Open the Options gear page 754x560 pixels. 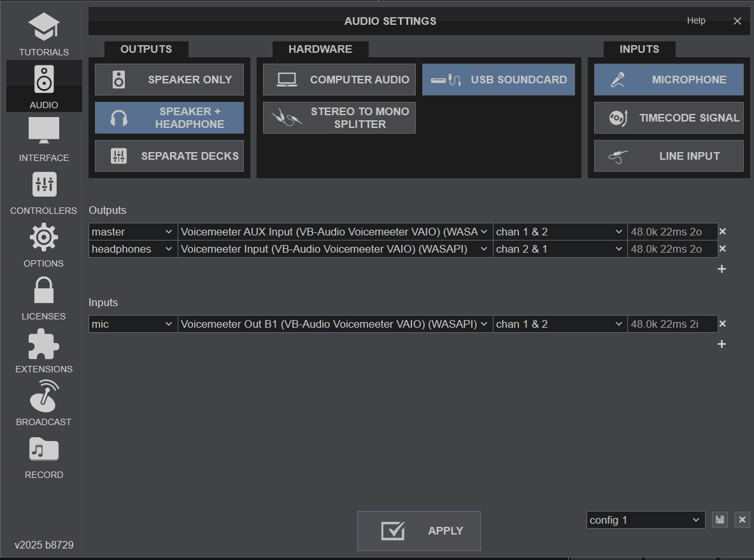[x=44, y=246]
